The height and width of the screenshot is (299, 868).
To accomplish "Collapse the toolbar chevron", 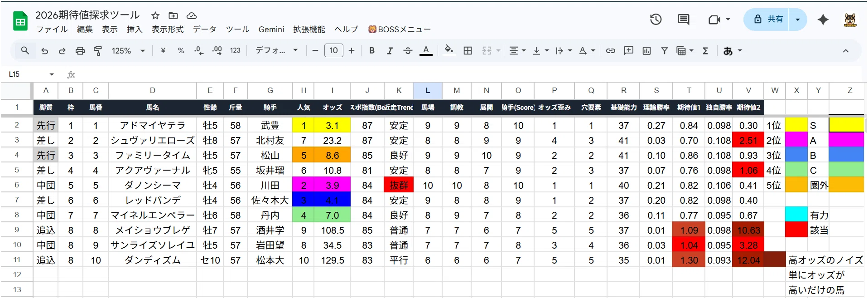I will [845, 51].
